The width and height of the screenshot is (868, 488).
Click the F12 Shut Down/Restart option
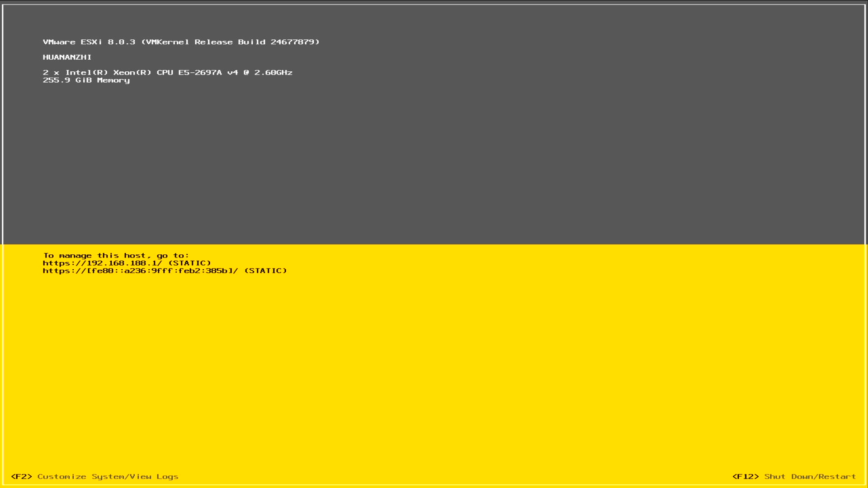click(794, 477)
